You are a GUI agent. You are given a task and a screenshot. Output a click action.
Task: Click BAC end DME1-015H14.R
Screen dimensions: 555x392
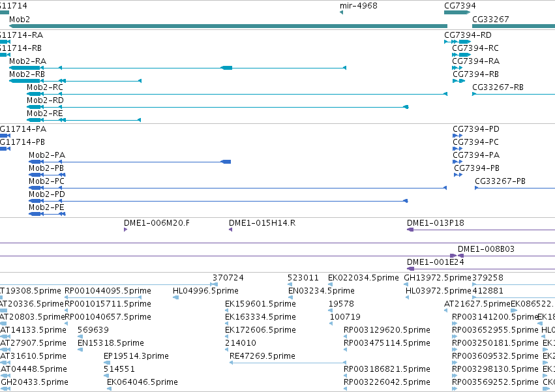(x=230, y=230)
